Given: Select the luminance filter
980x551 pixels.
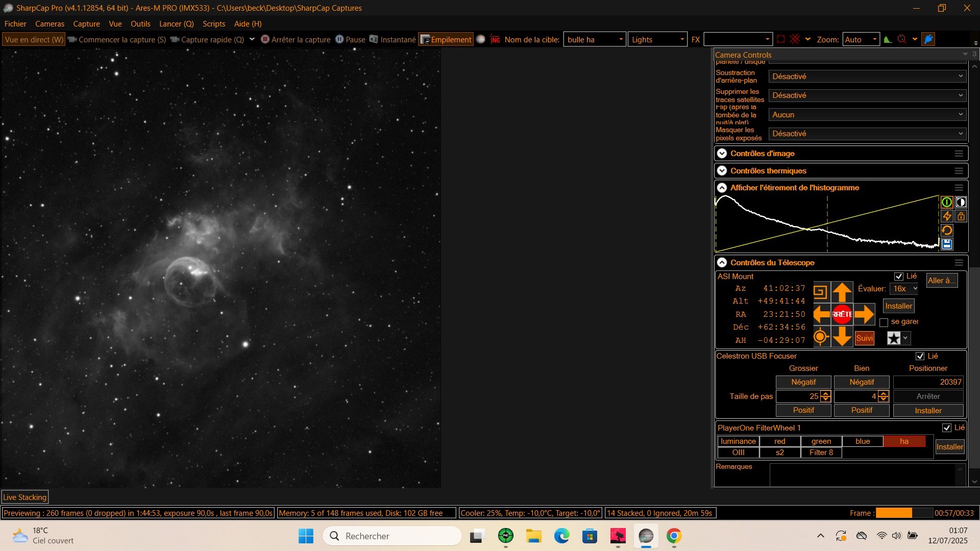Looking at the screenshot, I should click(738, 441).
